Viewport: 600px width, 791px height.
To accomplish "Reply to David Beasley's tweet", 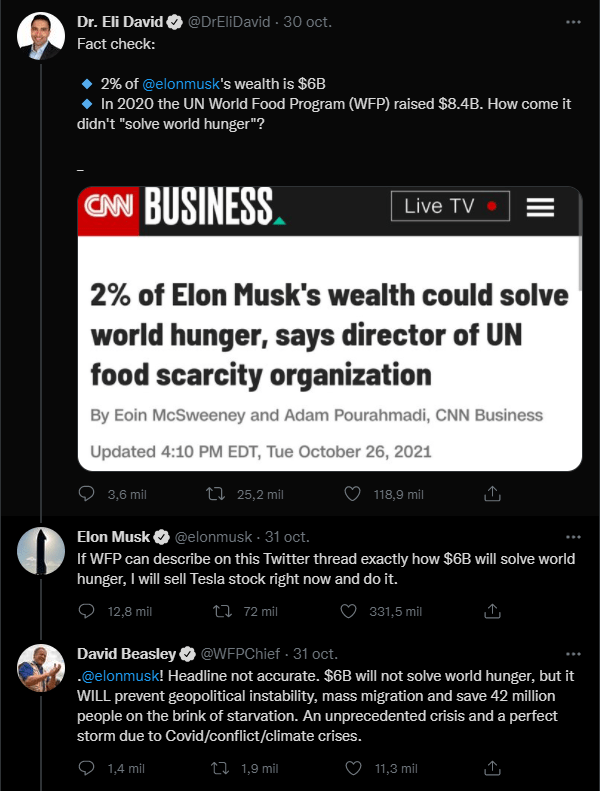I will point(87,768).
